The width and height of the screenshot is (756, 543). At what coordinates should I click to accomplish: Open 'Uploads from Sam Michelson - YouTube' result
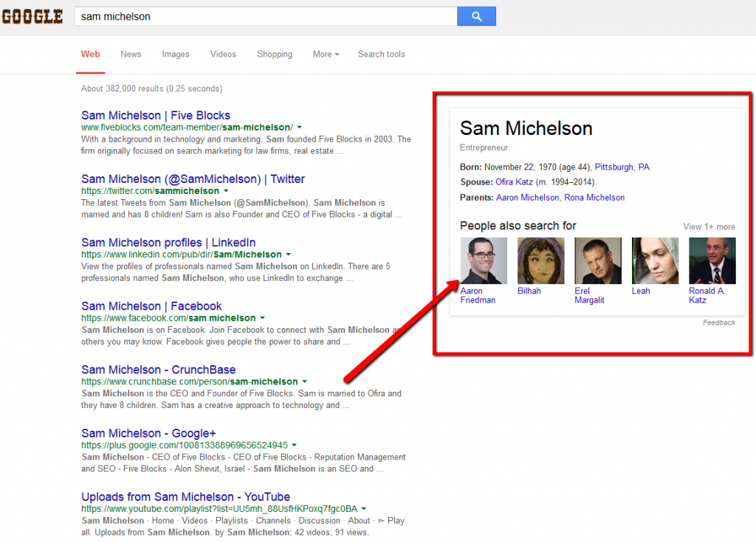185,497
